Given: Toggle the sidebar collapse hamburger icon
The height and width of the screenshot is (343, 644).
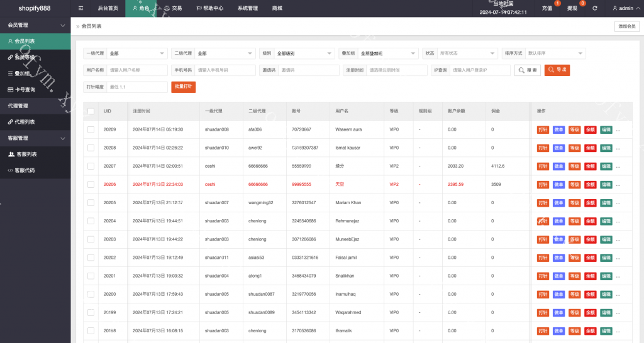Looking at the screenshot, I should point(80,8).
